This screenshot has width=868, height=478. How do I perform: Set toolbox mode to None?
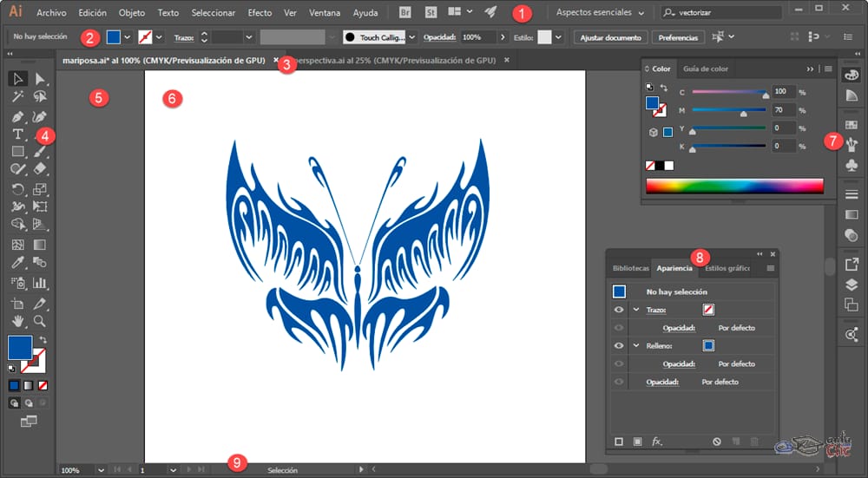[43, 385]
